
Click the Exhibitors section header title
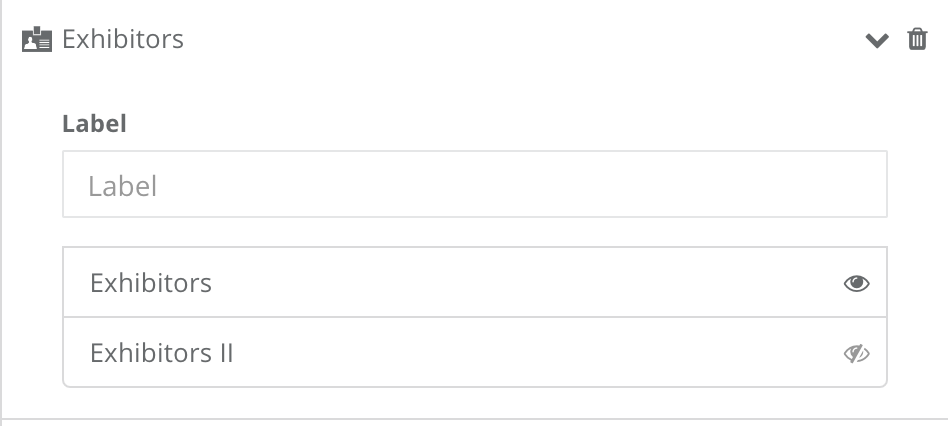123,39
